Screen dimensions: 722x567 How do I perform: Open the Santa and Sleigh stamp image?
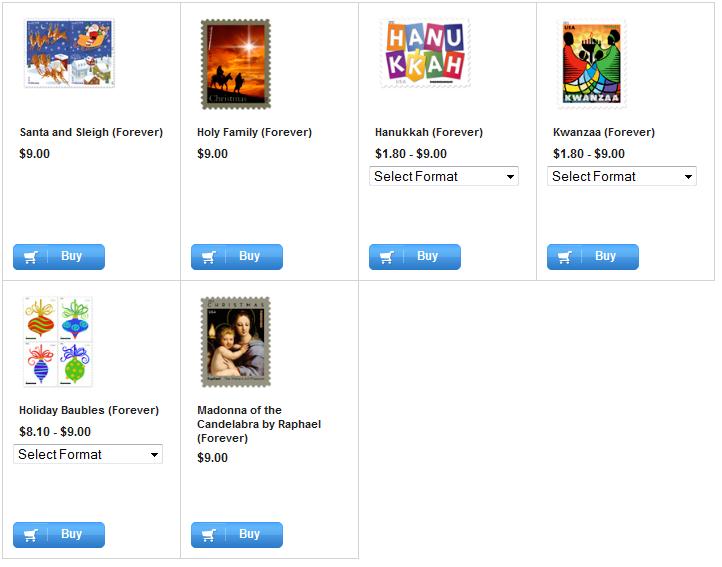pos(70,53)
